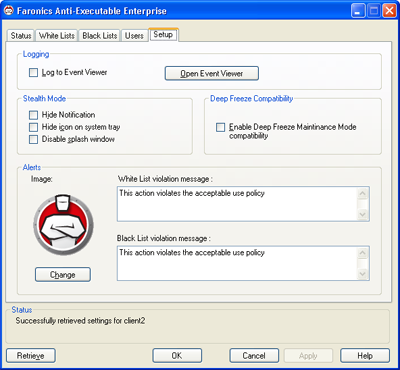Enable Log to Event Viewer checkbox
Viewport: 400px width, 370px height.
(x=33, y=72)
